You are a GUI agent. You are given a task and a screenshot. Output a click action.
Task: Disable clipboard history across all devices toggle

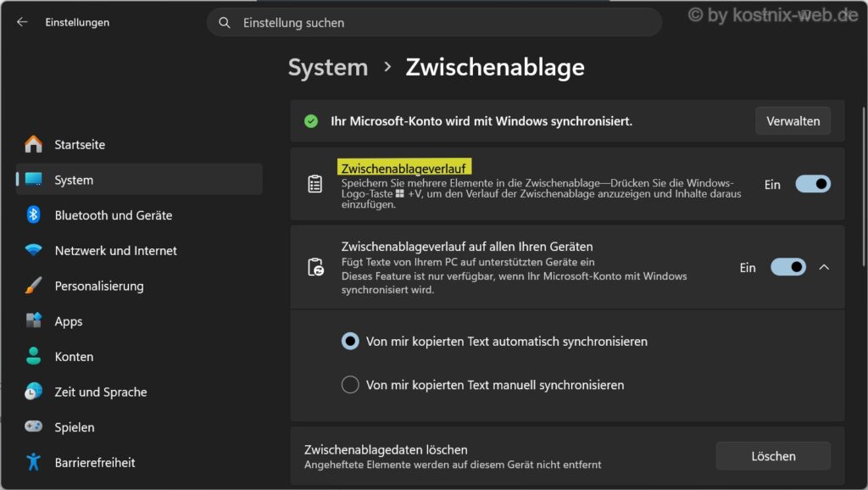[x=788, y=267]
